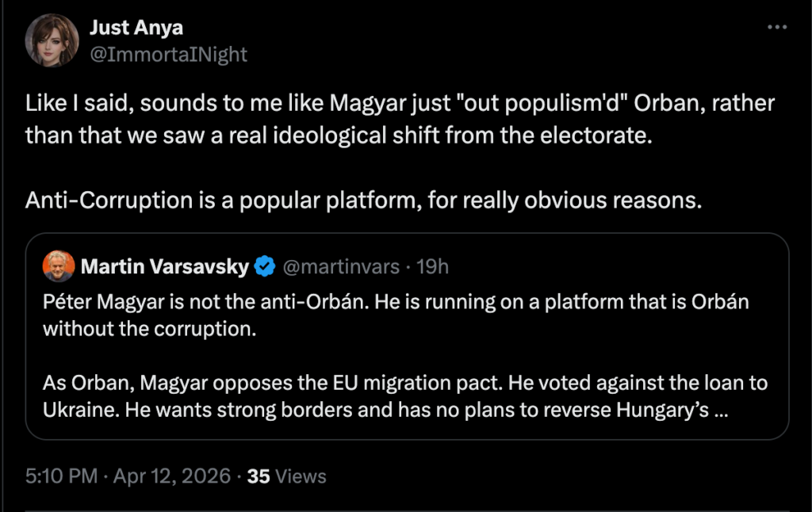Open the Martin Varsavsky display name
The width and height of the screenshot is (812, 512).
pos(165,266)
